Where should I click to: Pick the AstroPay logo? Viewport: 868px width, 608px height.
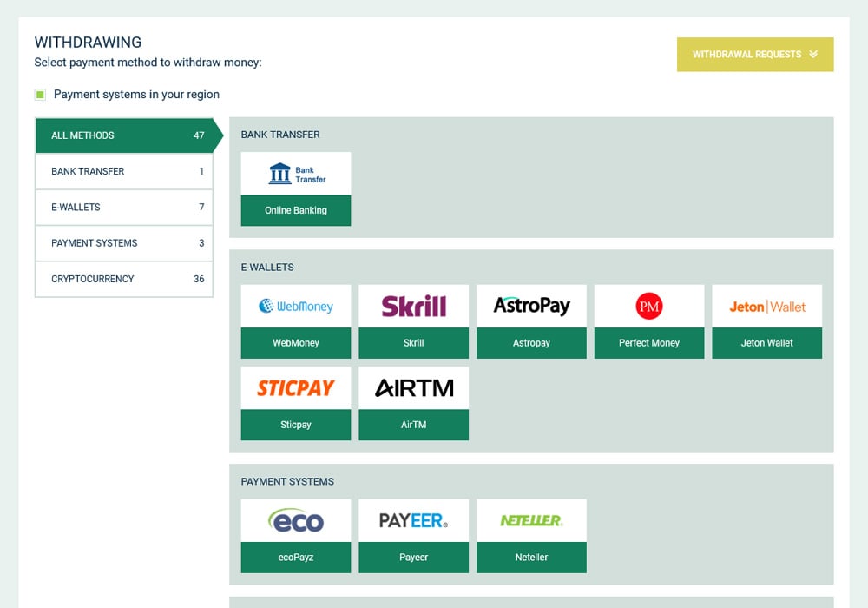click(x=531, y=307)
